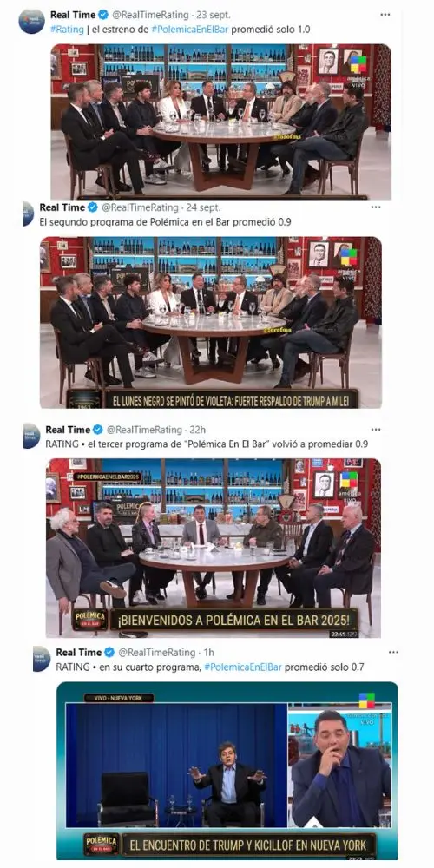Screen dimensions: 434x868
Task: Click verified badge on the 23 sept. tweet
Action: coord(103,15)
